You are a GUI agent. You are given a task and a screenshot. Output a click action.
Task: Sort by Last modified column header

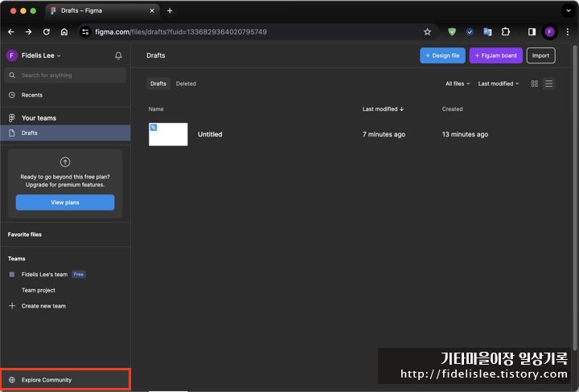click(383, 109)
